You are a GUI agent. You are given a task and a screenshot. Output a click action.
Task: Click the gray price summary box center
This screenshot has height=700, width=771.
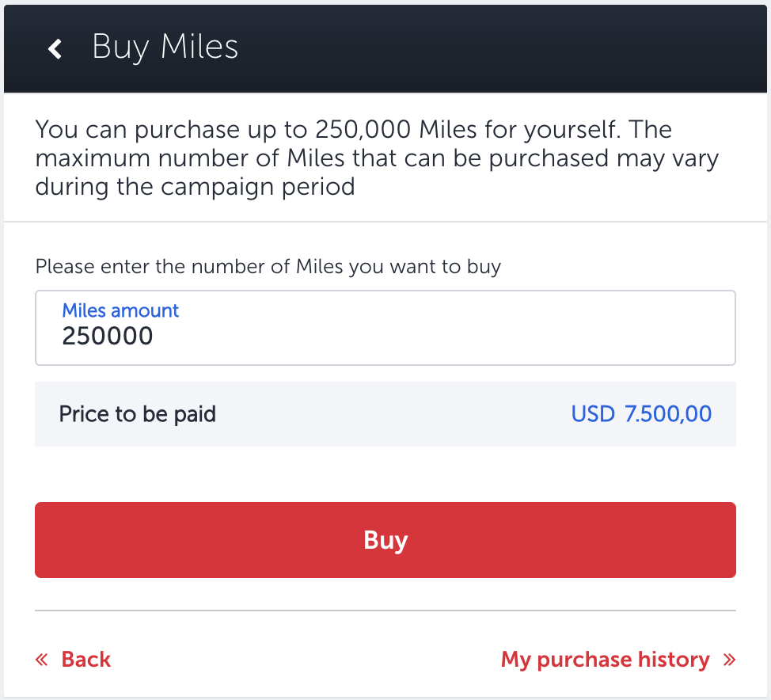385,414
